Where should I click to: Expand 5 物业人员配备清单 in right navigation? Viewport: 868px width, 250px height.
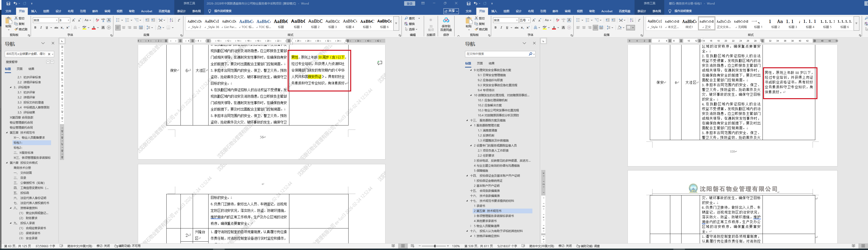point(471,226)
